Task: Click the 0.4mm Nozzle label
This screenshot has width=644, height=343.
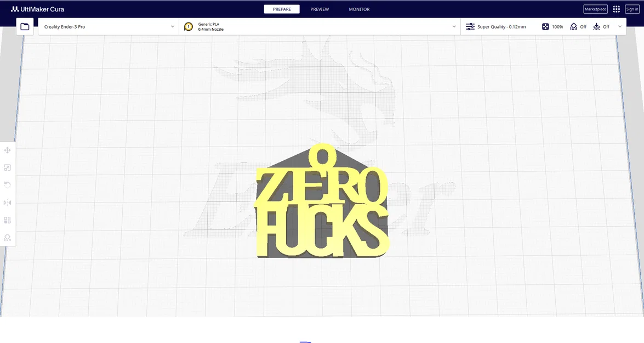Action: pos(210,30)
